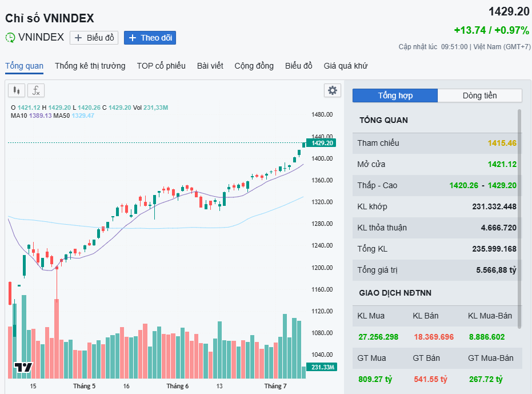Select the Tổng hợp panel tab

395,95
